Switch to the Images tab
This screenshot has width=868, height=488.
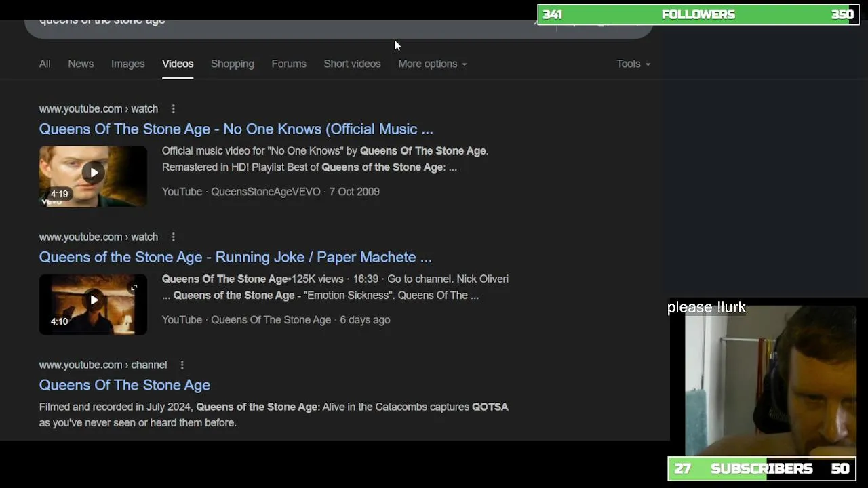click(x=128, y=64)
